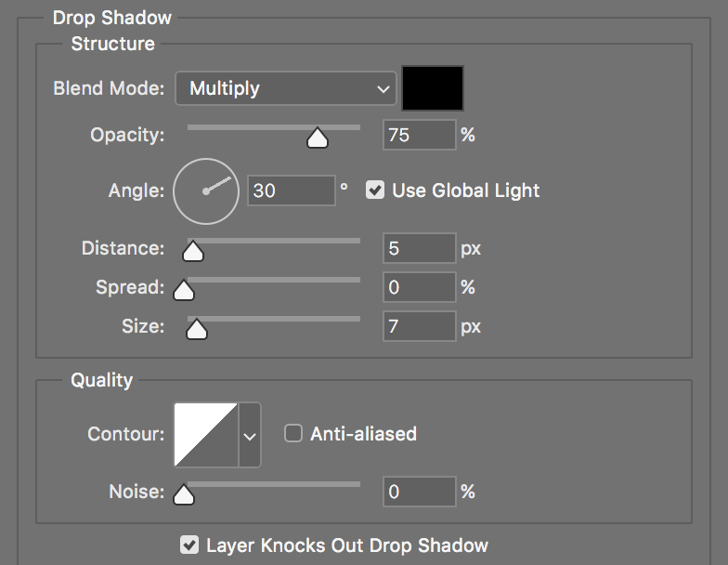728x565 pixels.
Task: Click the Multiply blend mode chevron
Action: coord(383,89)
